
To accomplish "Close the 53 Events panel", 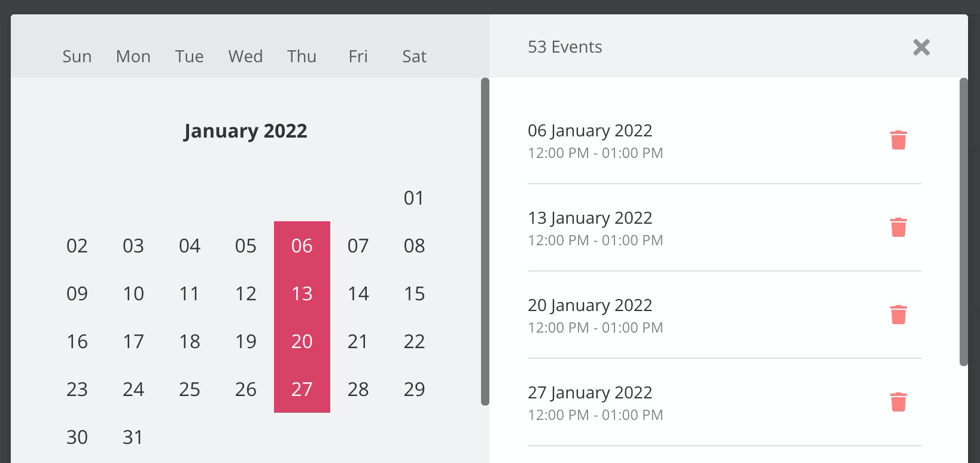I will click(921, 47).
